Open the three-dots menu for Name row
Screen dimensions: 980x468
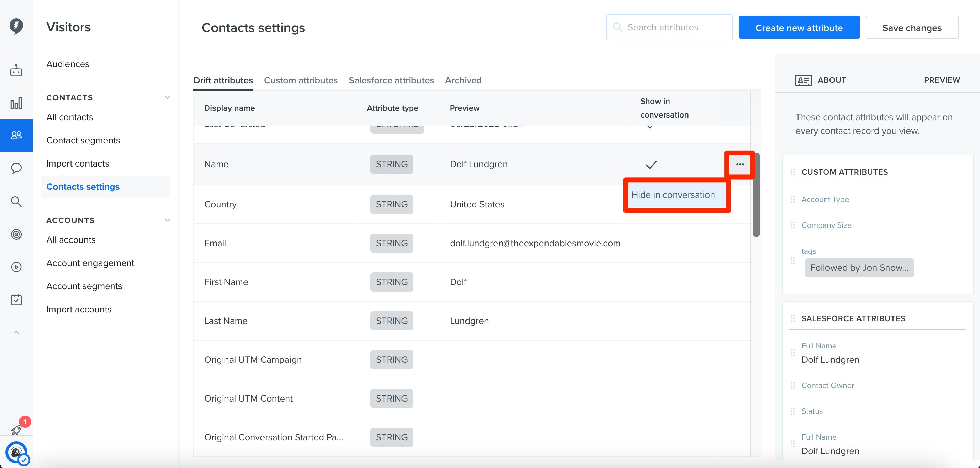[x=740, y=165]
